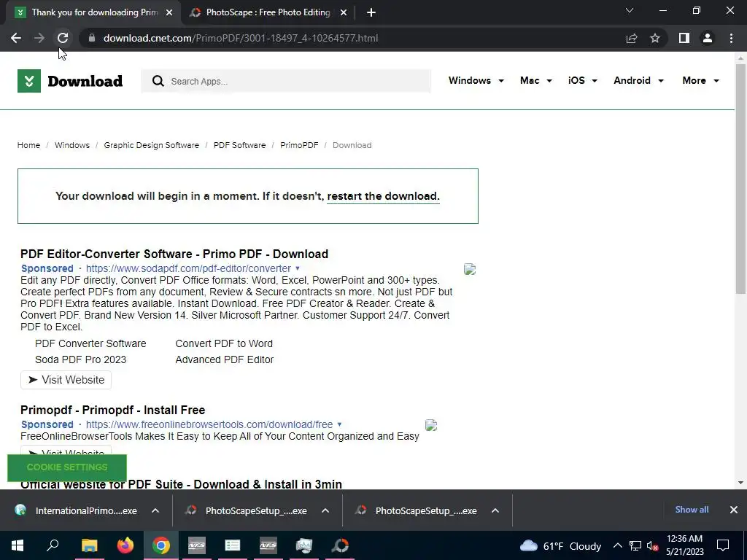Close the PhotoScape tab

pos(344,12)
